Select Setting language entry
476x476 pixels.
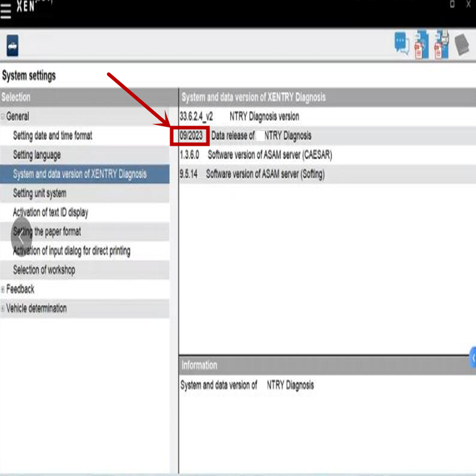pyautogui.click(x=84, y=155)
